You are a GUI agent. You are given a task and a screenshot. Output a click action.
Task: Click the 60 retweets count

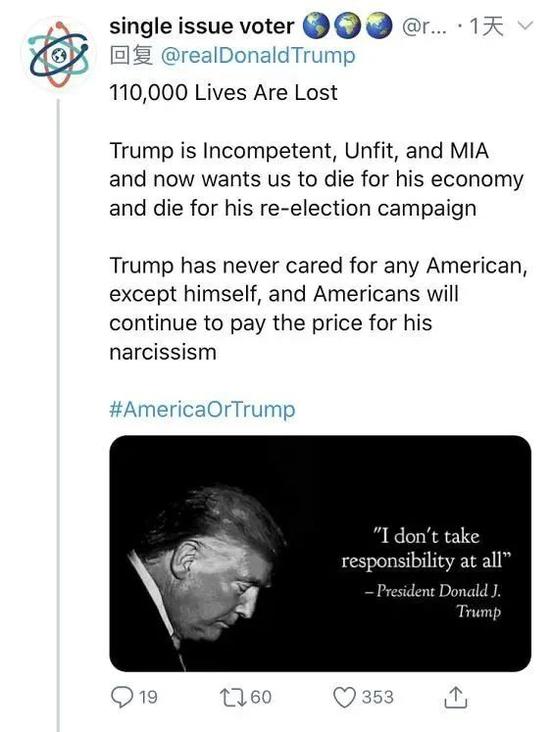pyautogui.click(x=261, y=697)
